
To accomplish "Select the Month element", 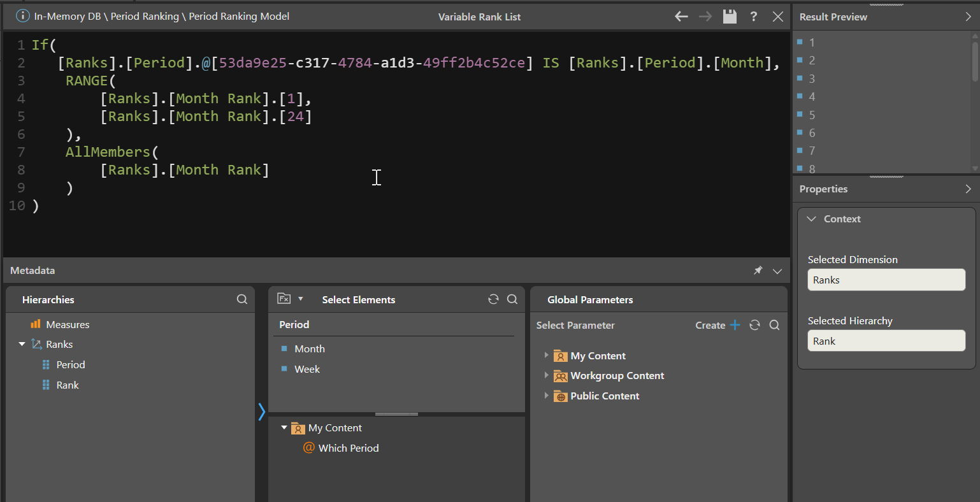I will (x=310, y=348).
